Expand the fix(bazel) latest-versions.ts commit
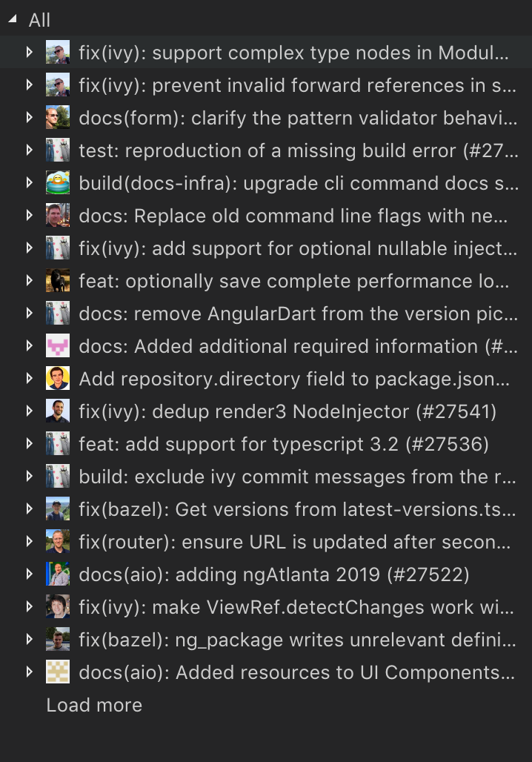The height and width of the screenshot is (762, 532). tap(30, 509)
